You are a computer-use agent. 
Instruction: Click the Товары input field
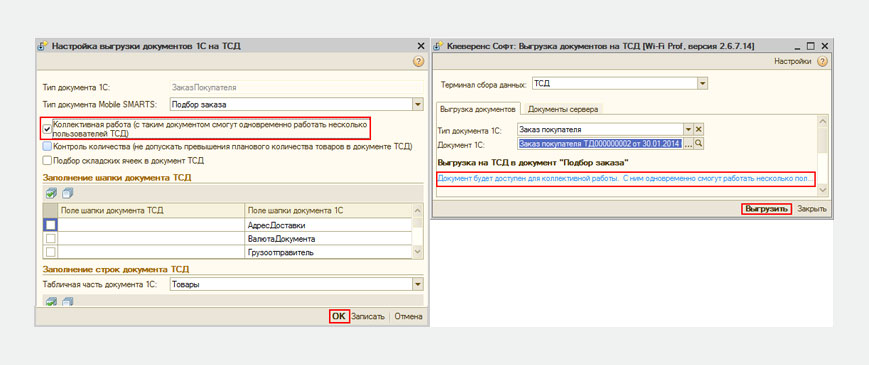(x=290, y=285)
